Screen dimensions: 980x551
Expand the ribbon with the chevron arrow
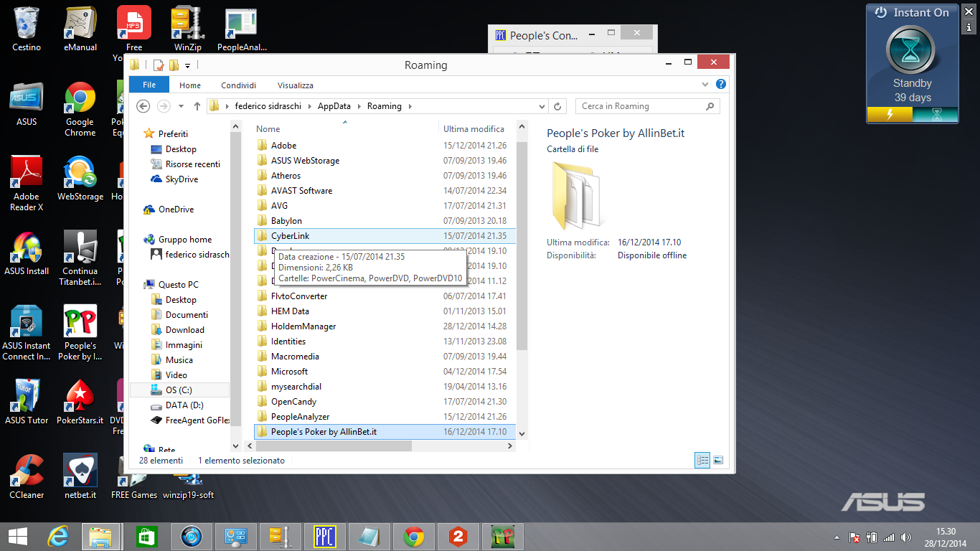[707, 85]
